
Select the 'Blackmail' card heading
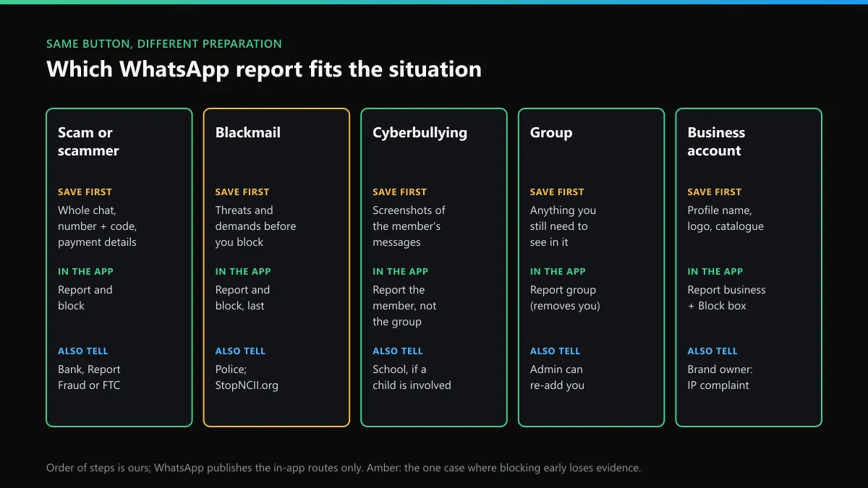(x=248, y=133)
